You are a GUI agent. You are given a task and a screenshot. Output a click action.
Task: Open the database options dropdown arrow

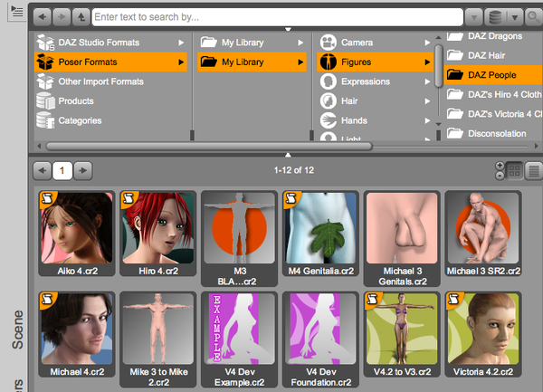[x=515, y=17]
